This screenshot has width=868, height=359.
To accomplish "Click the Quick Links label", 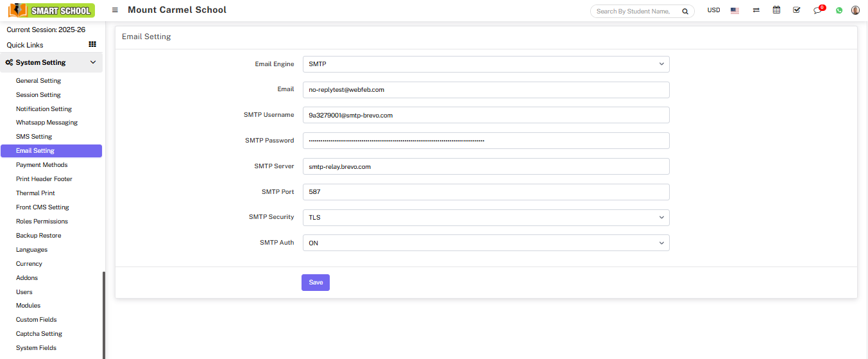I will tap(25, 45).
